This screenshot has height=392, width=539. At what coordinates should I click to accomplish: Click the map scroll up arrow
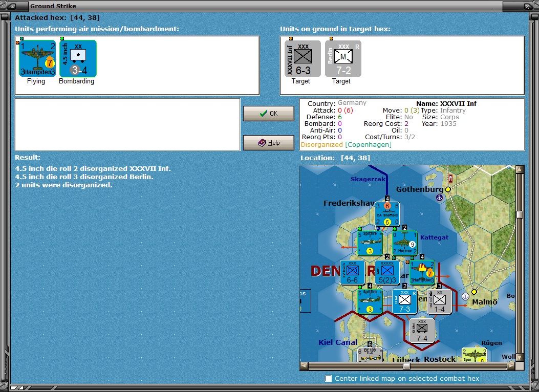pos(520,169)
